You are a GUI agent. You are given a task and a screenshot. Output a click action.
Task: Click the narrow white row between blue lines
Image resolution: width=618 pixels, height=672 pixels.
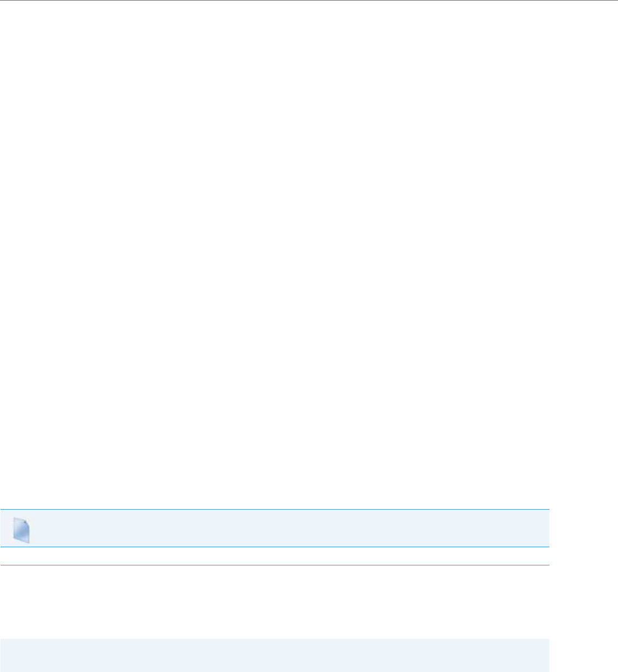point(274,556)
